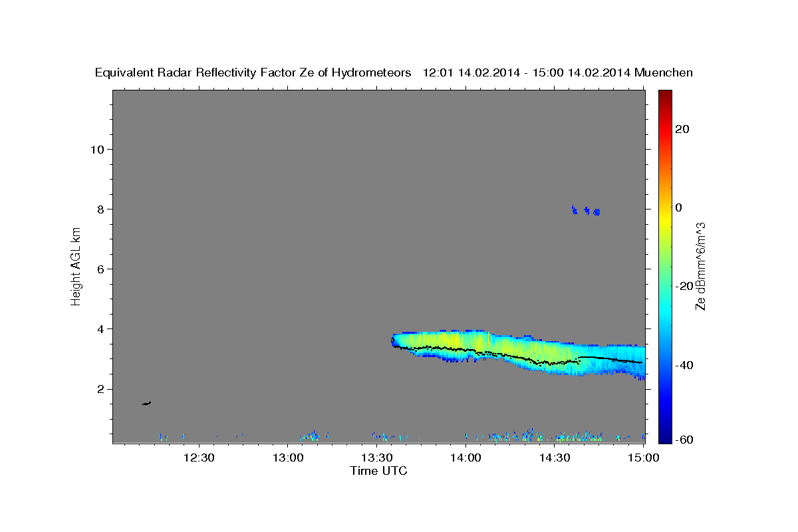The height and width of the screenshot is (532, 798).
Task: Click the colorbar label '20'
Action: (683, 129)
